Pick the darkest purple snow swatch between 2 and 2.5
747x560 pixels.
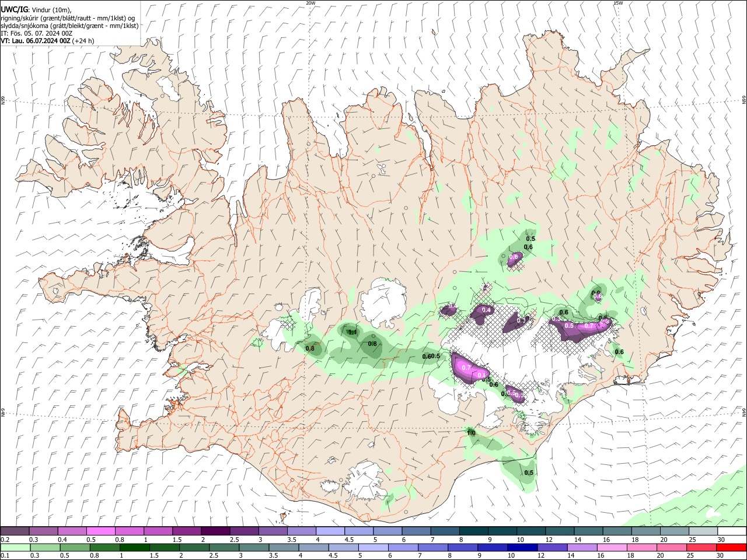click(x=215, y=531)
